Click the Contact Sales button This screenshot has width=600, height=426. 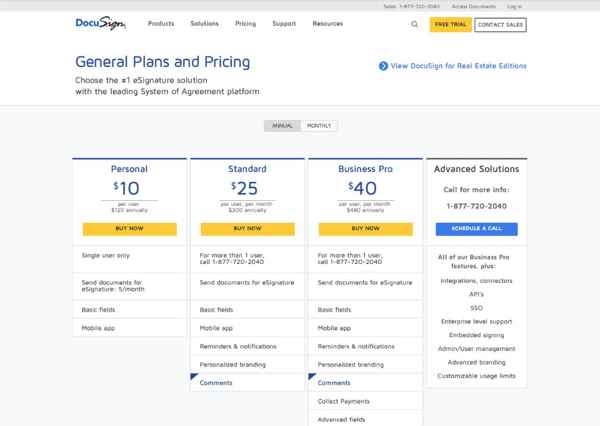click(x=500, y=24)
